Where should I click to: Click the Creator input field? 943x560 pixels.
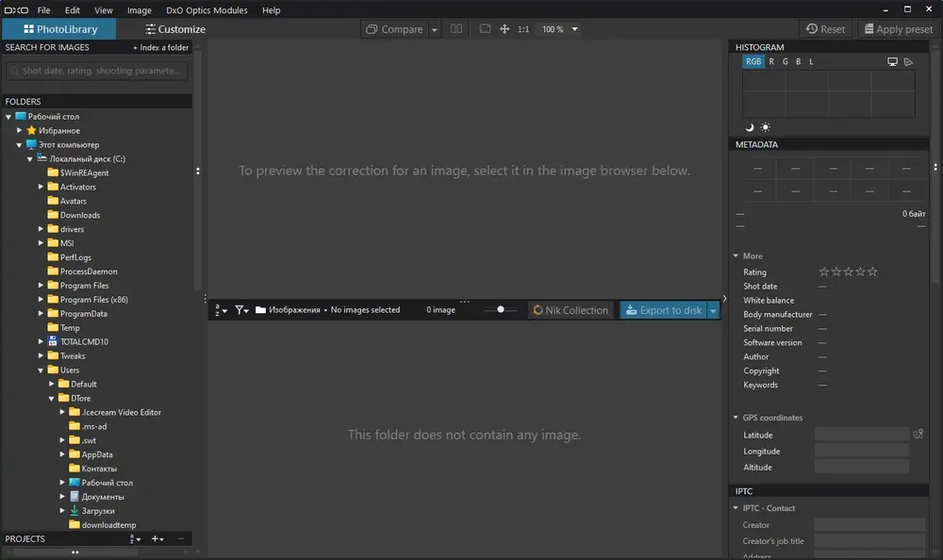[x=869, y=524]
